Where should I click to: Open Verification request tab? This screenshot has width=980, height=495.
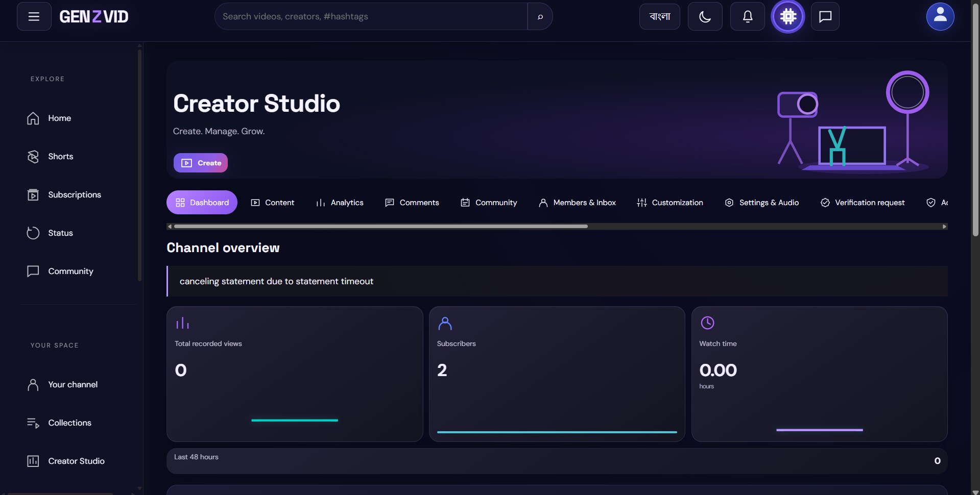click(863, 203)
